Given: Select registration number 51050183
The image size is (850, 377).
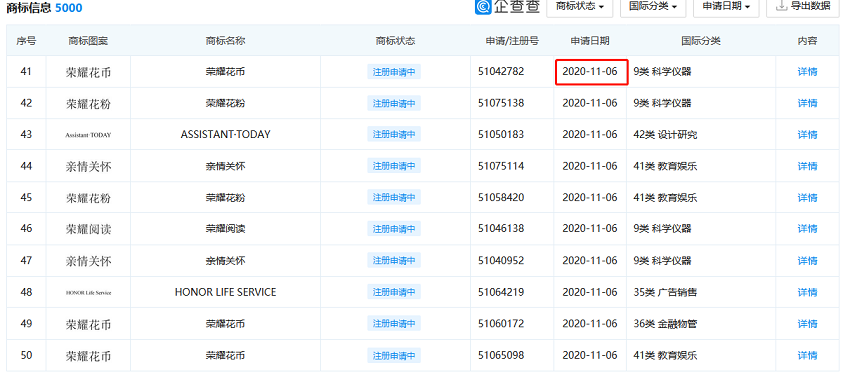Looking at the screenshot, I should [x=501, y=134].
